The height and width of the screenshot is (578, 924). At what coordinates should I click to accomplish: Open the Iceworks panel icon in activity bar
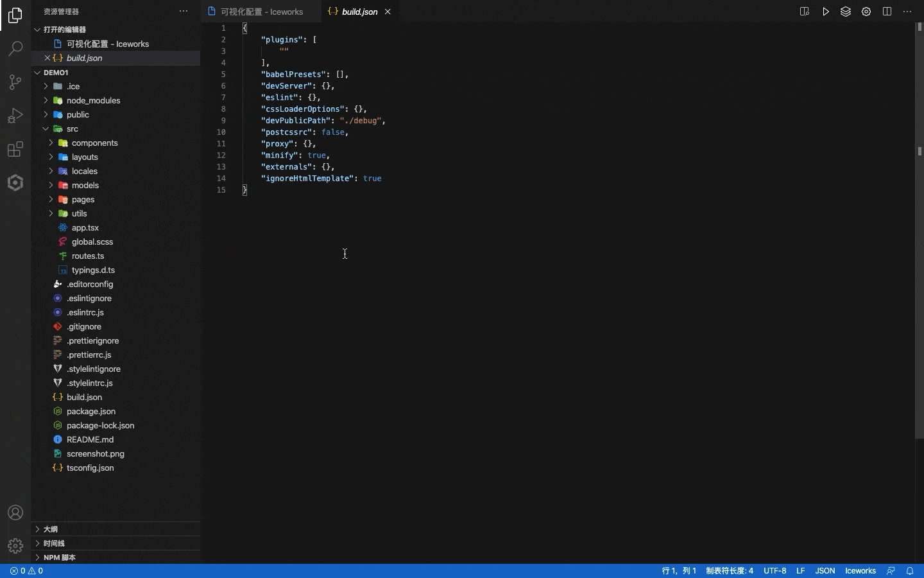tap(15, 183)
